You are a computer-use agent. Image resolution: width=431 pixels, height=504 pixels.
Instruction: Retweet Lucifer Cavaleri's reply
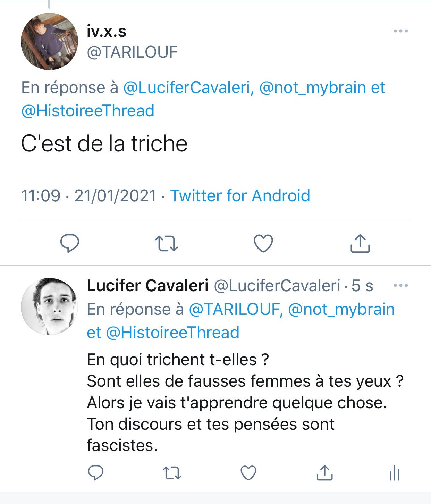(x=172, y=473)
